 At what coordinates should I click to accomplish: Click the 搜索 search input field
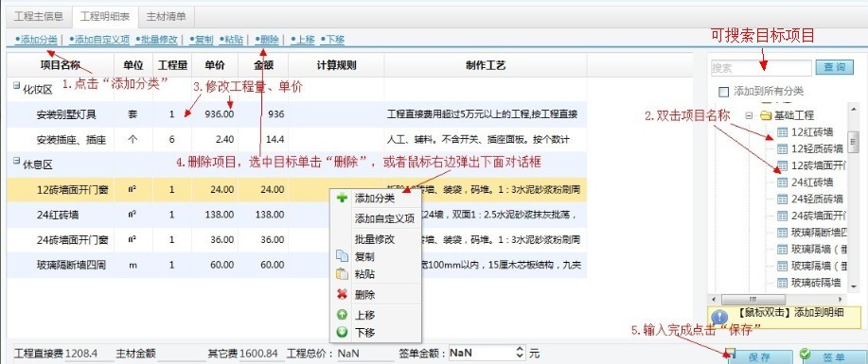coord(761,67)
